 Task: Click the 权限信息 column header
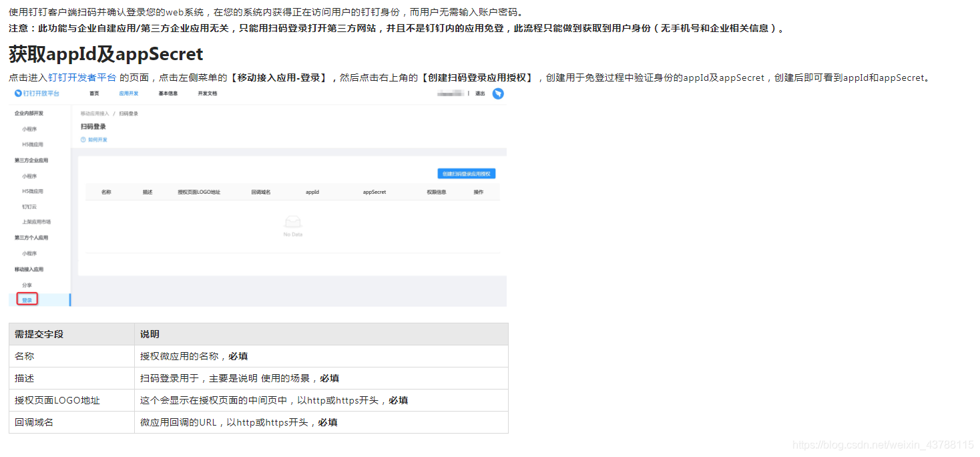click(437, 192)
